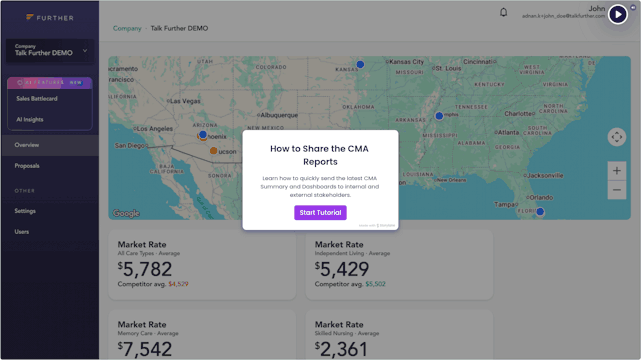Click the blue map marker in Florida
Image resolution: width=641 pixels, height=360 pixels.
pyautogui.click(x=540, y=212)
